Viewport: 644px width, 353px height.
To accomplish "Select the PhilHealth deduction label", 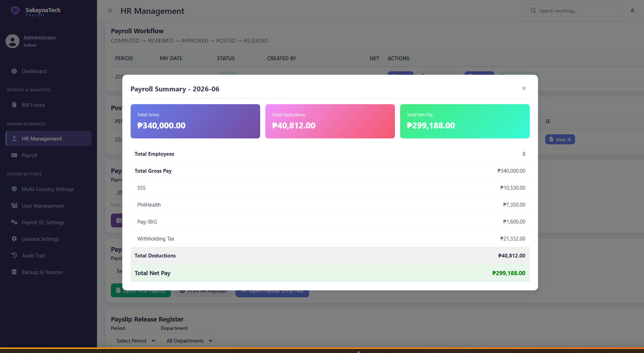I will [x=149, y=205].
